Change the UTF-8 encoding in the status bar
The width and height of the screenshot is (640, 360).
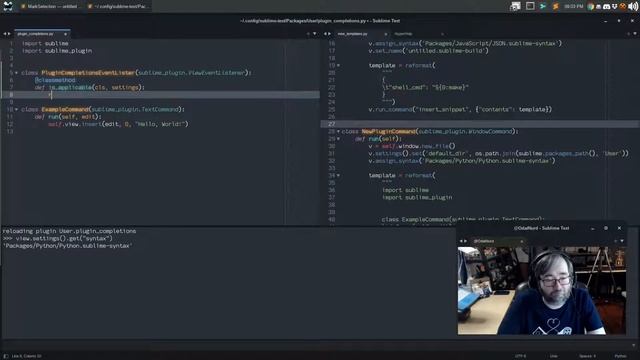click(520, 356)
